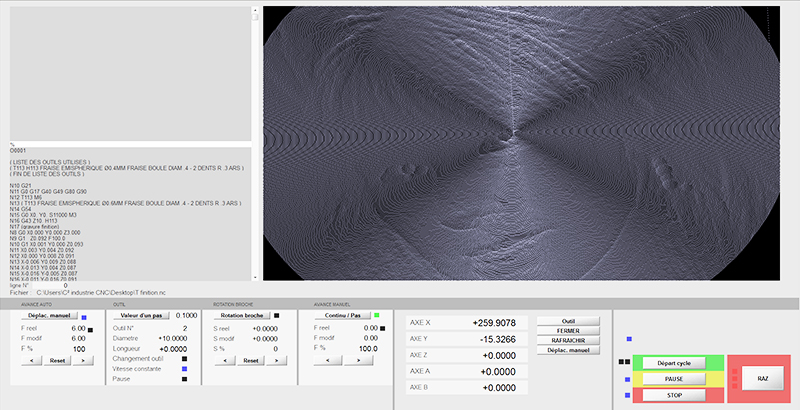Click the Fichier path T finition.nc
Image resolution: width=800 pixels, height=410 pixels.
[101, 293]
